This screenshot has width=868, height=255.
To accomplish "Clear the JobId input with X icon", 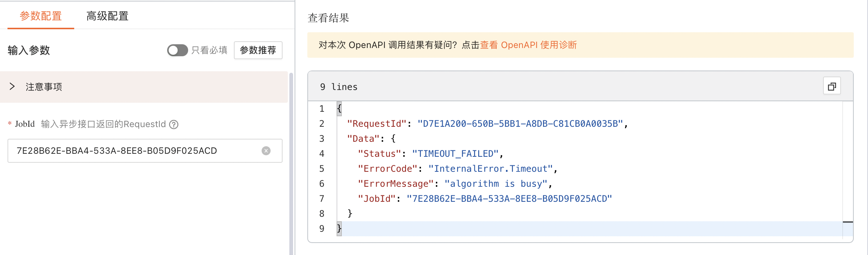I will click(x=266, y=151).
